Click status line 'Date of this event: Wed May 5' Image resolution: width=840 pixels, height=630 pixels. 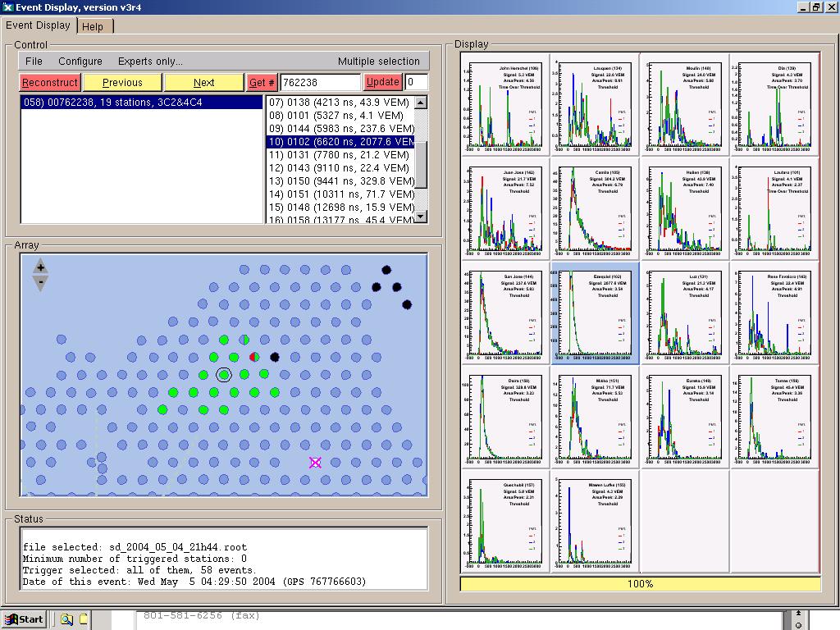click(x=194, y=582)
